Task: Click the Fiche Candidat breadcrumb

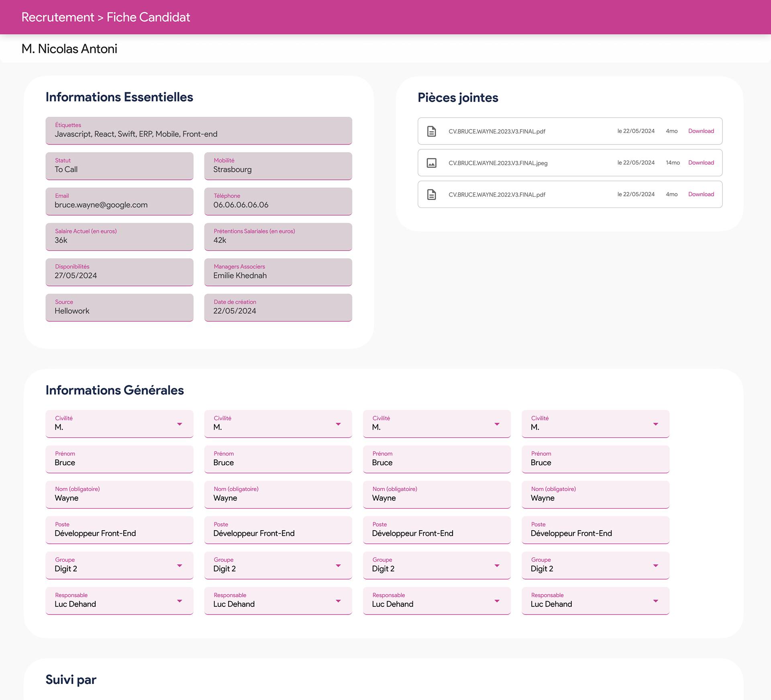Action: [148, 17]
